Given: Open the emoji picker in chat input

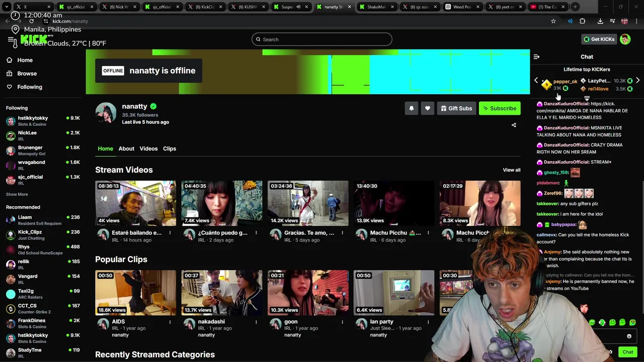Looking at the screenshot, I should coord(629,336).
